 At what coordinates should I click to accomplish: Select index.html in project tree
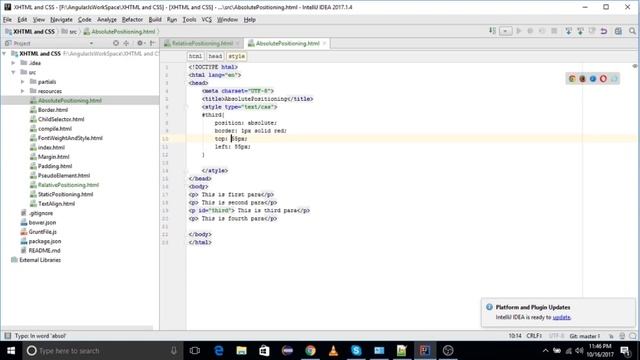51,147
